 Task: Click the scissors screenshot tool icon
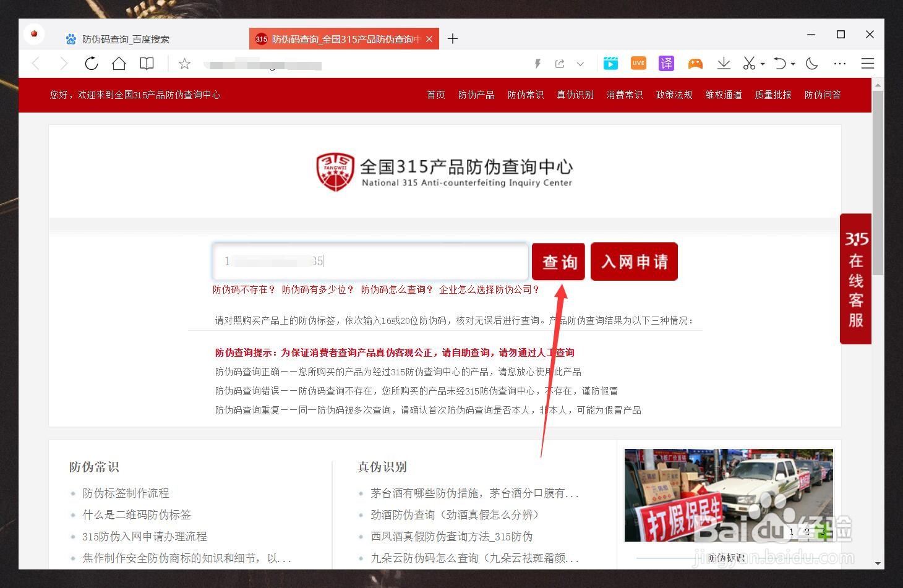(749, 63)
